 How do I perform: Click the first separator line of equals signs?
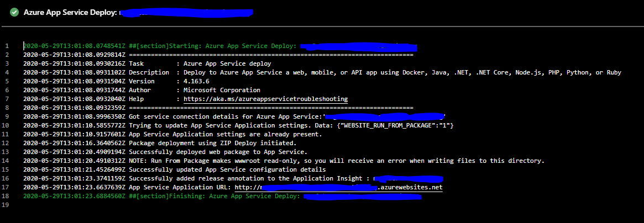[271, 55]
